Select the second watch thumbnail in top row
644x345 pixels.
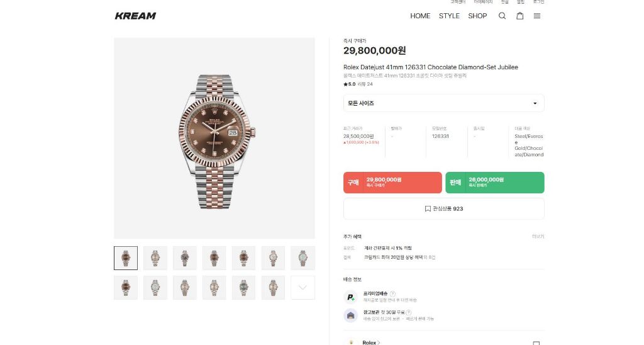[x=155, y=257]
